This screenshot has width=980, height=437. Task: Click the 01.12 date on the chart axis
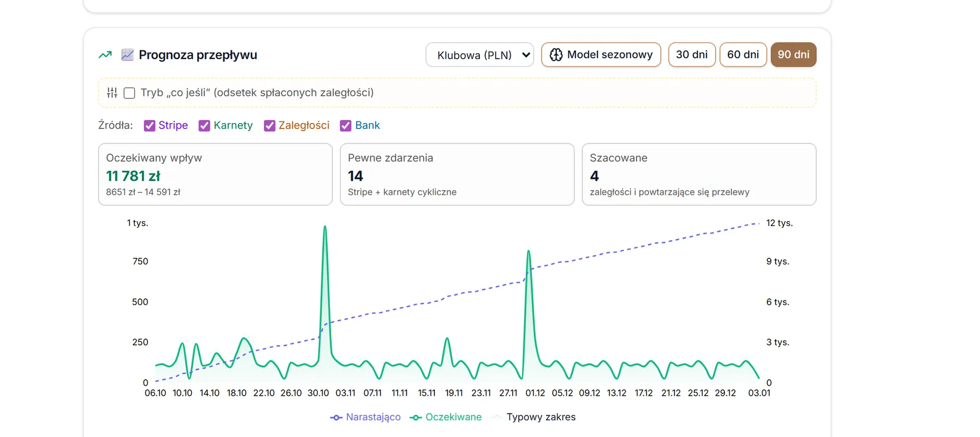[535, 393]
